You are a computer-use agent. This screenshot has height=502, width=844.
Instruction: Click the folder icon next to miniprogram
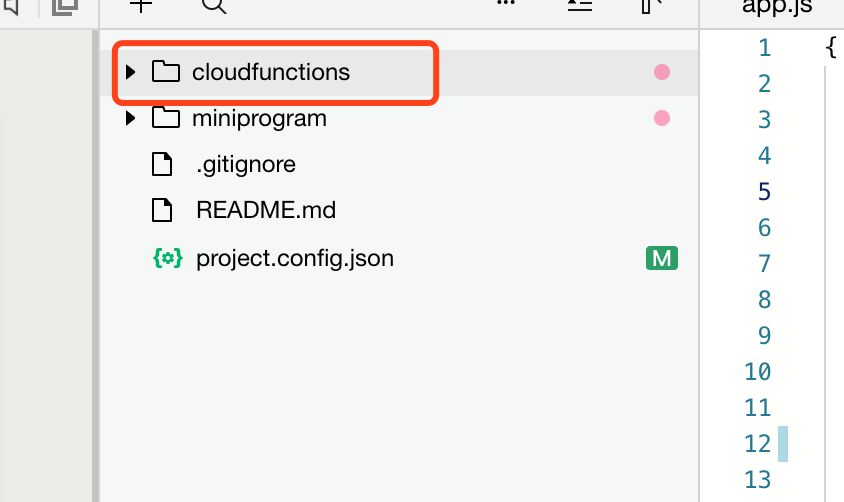click(166, 117)
